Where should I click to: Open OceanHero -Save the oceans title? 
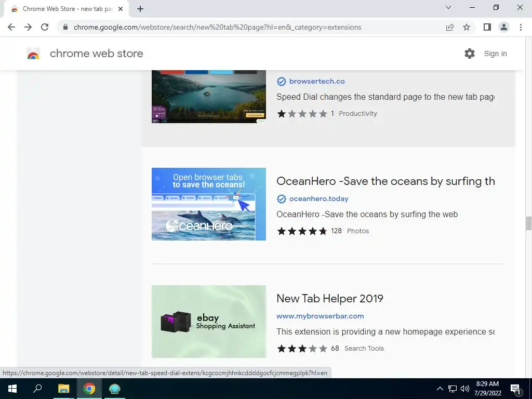click(385, 181)
